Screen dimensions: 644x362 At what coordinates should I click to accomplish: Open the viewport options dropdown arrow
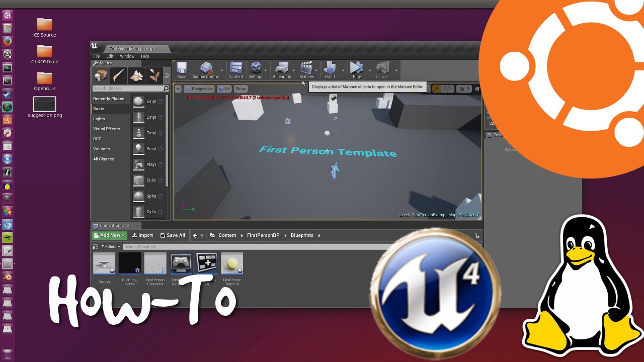pyautogui.click(x=178, y=88)
